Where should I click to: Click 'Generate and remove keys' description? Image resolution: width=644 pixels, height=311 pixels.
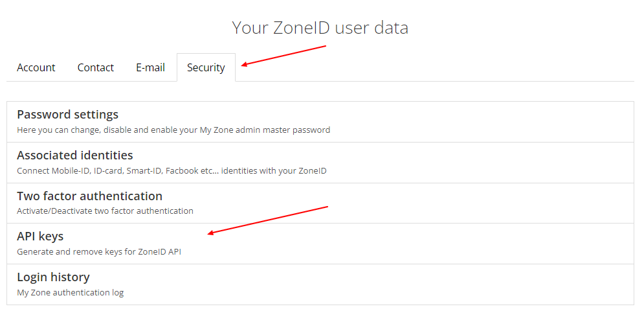[x=99, y=251]
